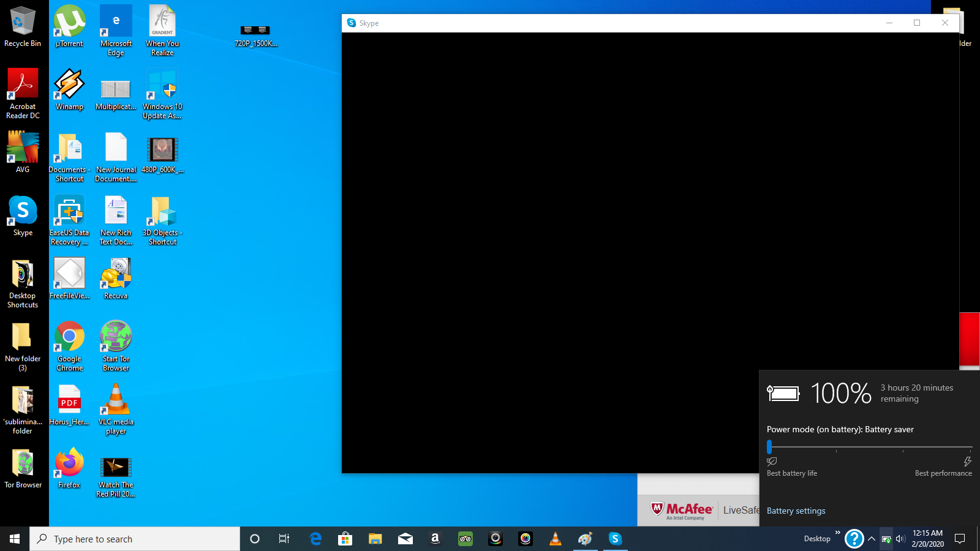The image size is (980, 551).
Task: Click the Type here to search box
Action: coord(135,539)
